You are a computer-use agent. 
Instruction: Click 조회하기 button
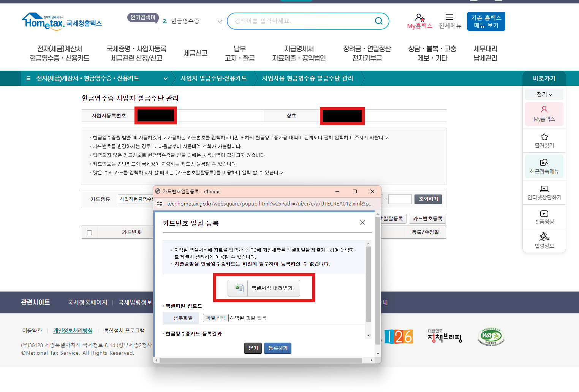tap(429, 199)
